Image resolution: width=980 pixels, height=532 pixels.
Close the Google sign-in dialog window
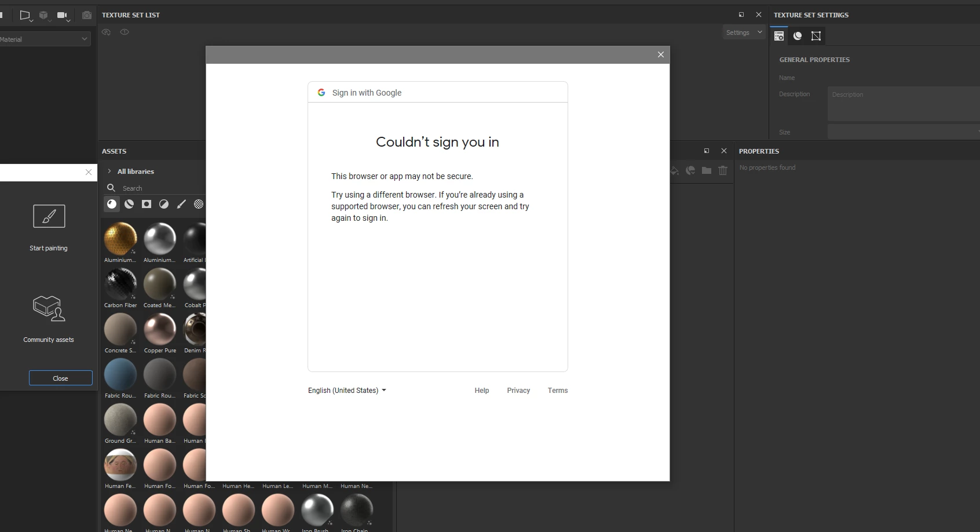pyautogui.click(x=661, y=54)
